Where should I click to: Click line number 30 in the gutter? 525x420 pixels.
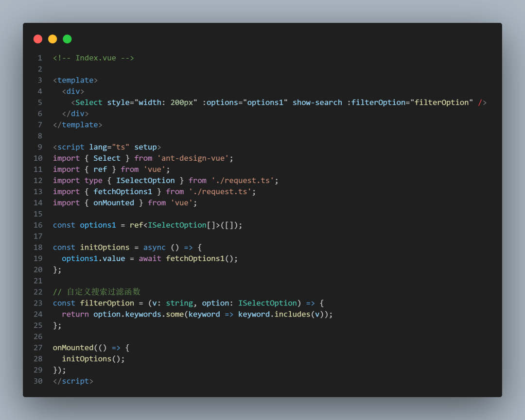(38, 381)
